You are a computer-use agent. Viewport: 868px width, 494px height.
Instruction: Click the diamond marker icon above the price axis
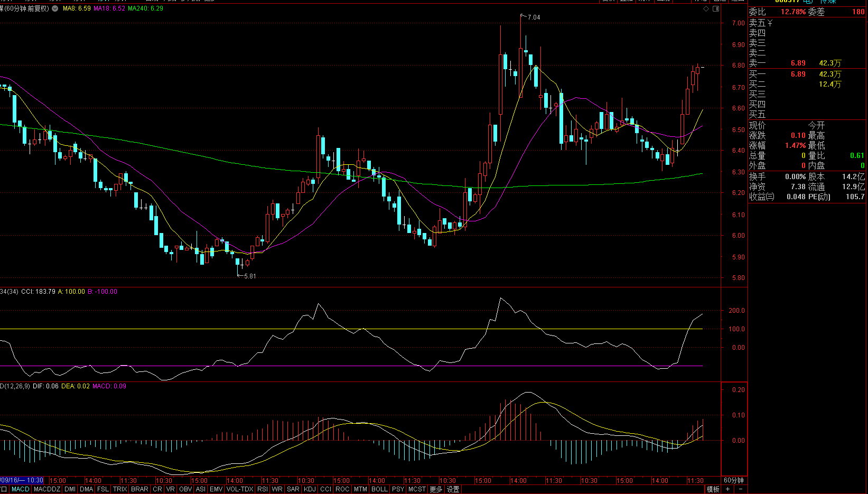click(x=706, y=8)
